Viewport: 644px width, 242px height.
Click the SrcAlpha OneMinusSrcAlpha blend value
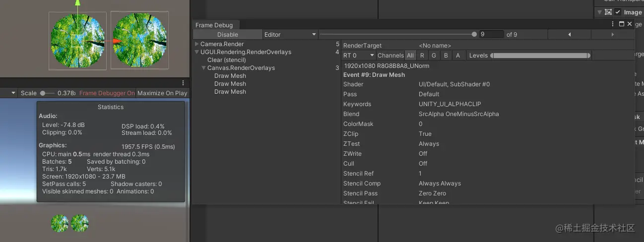[x=459, y=114]
